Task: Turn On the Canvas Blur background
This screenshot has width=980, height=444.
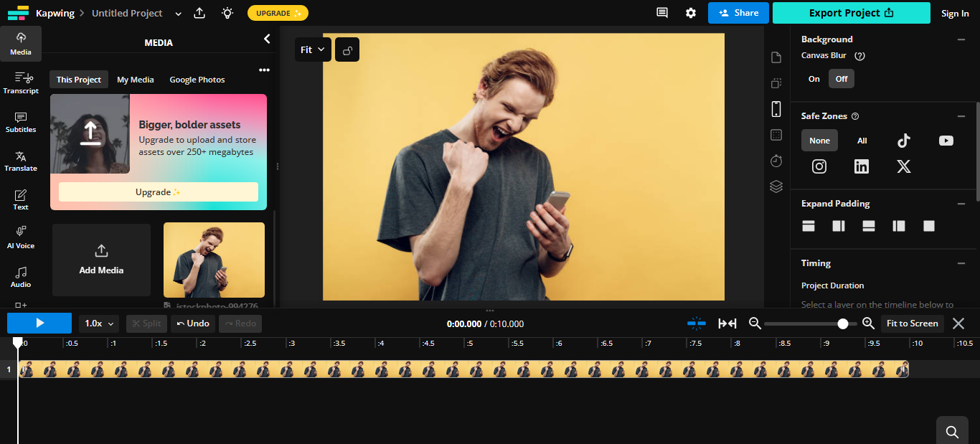Action: tap(814, 78)
